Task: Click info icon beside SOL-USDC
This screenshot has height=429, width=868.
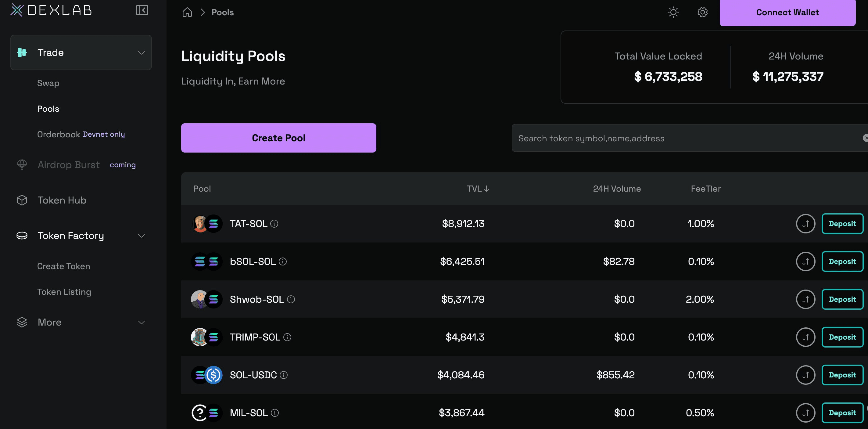Action: [284, 375]
